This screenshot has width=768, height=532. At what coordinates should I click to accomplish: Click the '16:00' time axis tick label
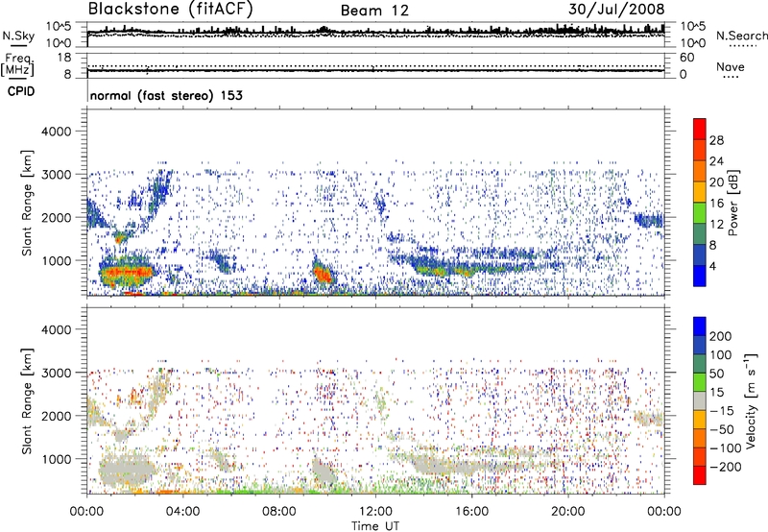(x=471, y=512)
